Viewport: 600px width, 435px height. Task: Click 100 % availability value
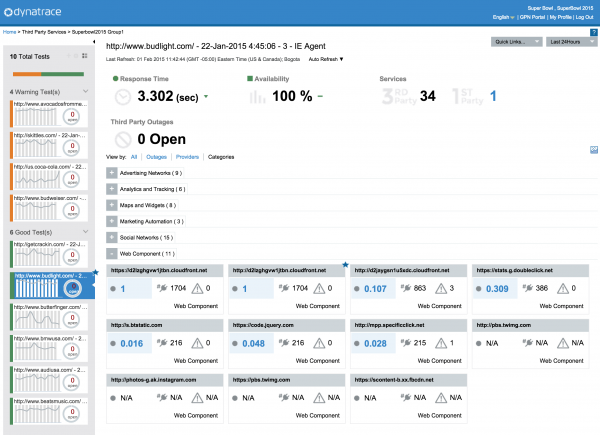pyautogui.click(x=292, y=96)
